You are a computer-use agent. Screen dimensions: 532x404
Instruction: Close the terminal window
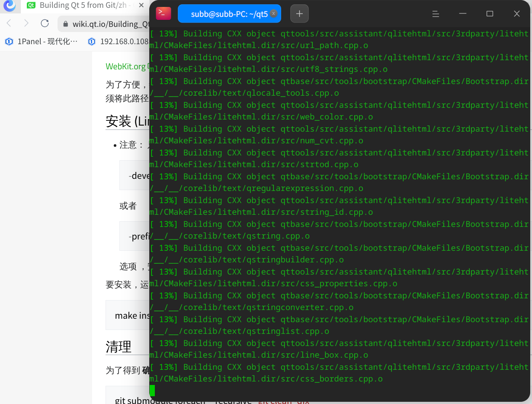[516, 14]
